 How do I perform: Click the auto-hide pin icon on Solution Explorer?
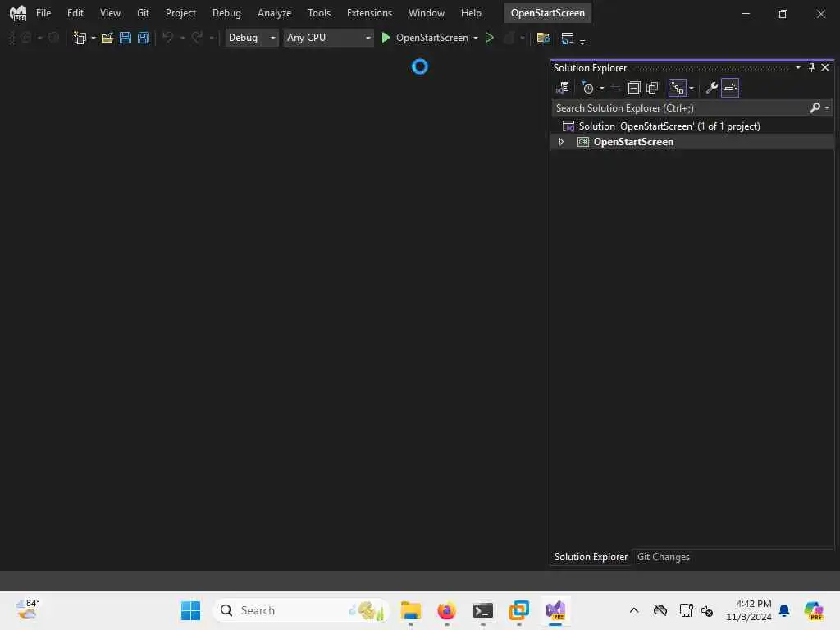point(811,67)
